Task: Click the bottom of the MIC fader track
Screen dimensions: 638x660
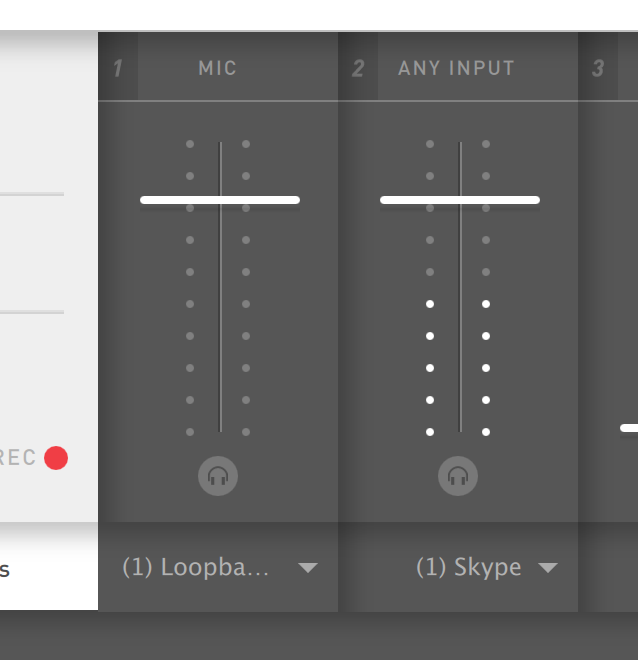Action: 220,427
